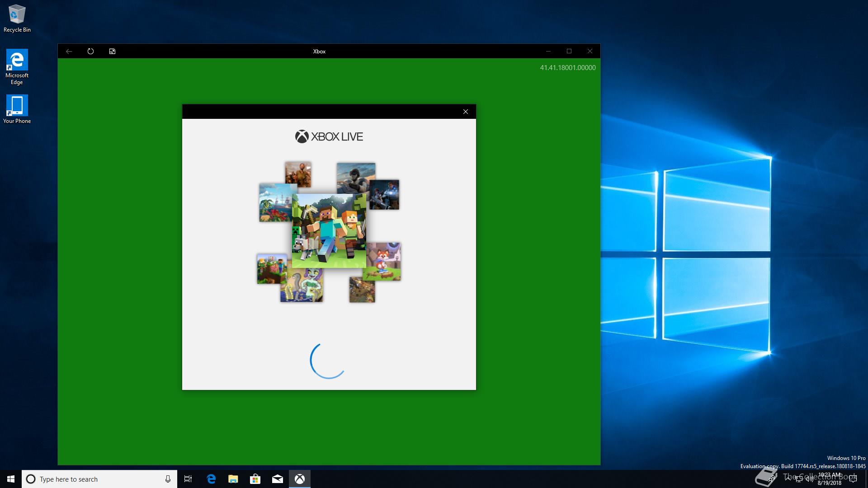This screenshot has width=868, height=488.
Task: Open Recycle Bin desktop icon
Action: pos(17,19)
